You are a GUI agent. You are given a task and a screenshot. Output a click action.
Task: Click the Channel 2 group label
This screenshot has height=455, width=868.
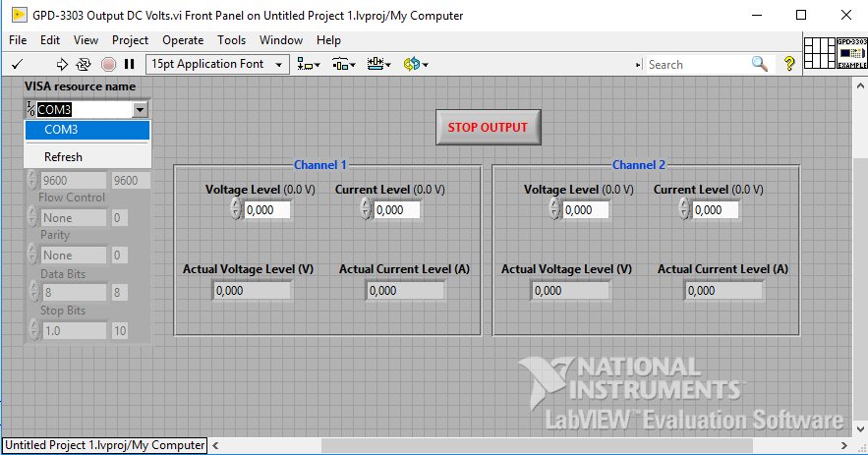coord(639,165)
